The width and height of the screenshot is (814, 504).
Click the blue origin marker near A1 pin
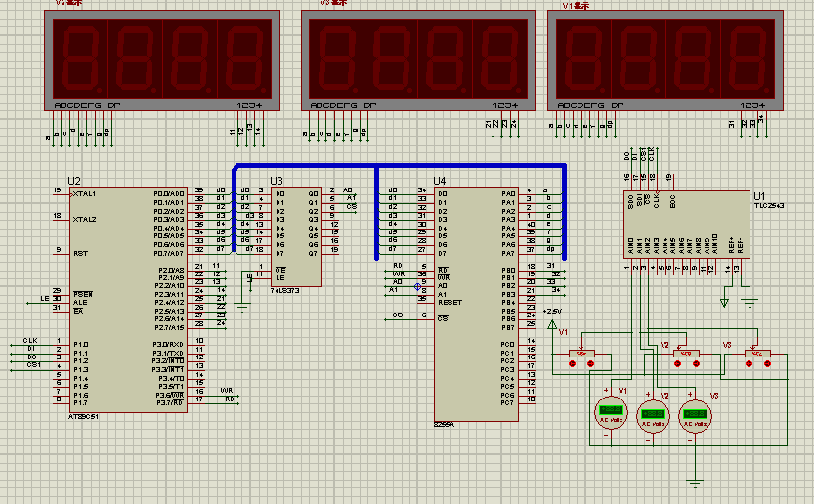[x=417, y=286]
